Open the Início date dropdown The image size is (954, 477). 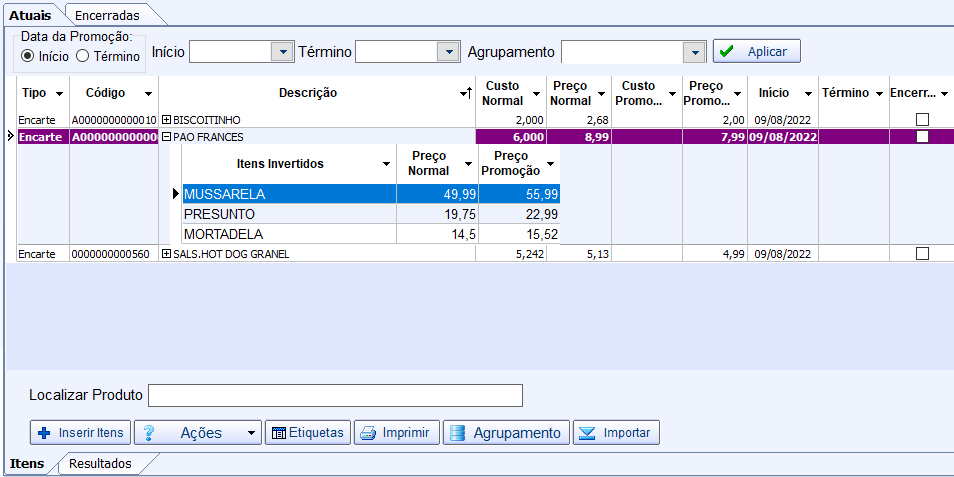pyautogui.click(x=282, y=52)
